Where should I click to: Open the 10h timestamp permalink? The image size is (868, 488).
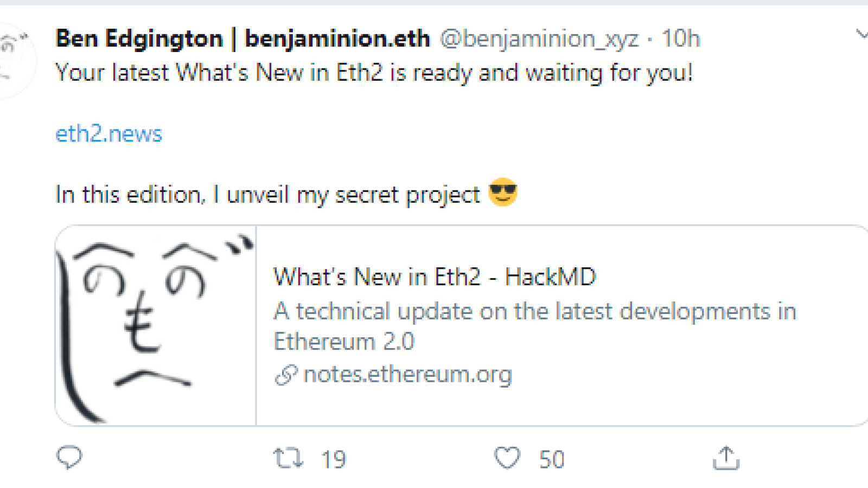(681, 38)
